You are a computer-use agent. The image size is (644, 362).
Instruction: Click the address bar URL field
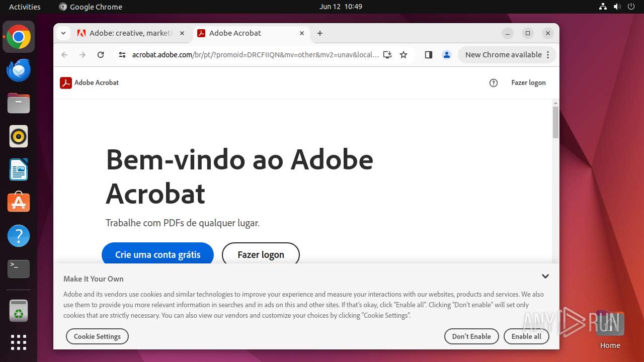pyautogui.click(x=256, y=55)
